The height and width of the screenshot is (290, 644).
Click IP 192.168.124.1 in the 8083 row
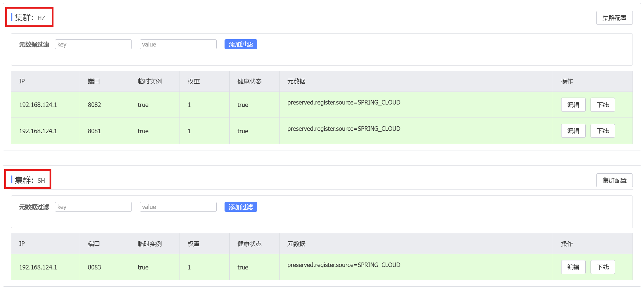(x=38, y=267)
